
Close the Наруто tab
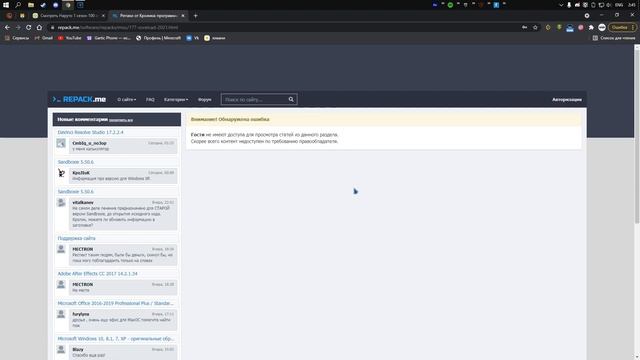[x=103, y=16]
